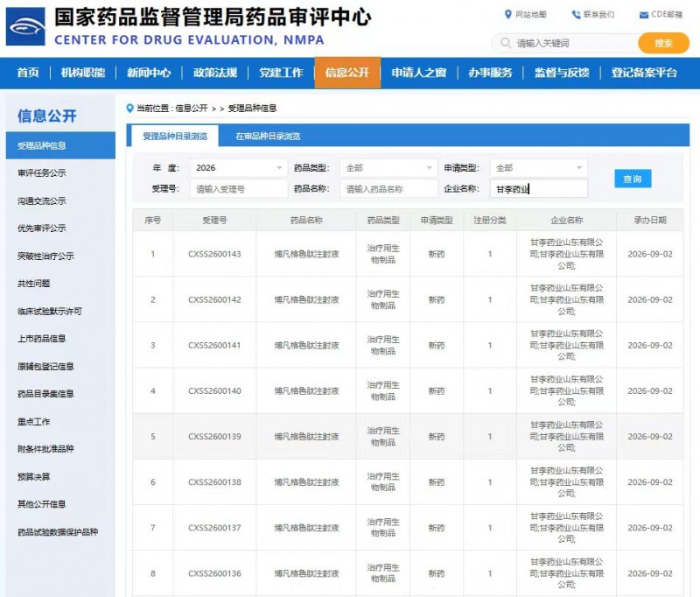Click the 承办日期 column header

point(650,220)
